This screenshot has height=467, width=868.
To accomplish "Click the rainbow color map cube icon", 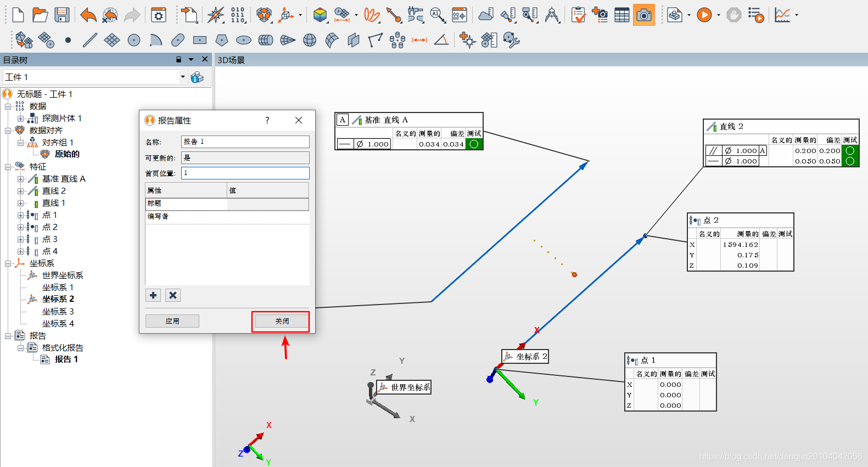I will tap(320, 15).
